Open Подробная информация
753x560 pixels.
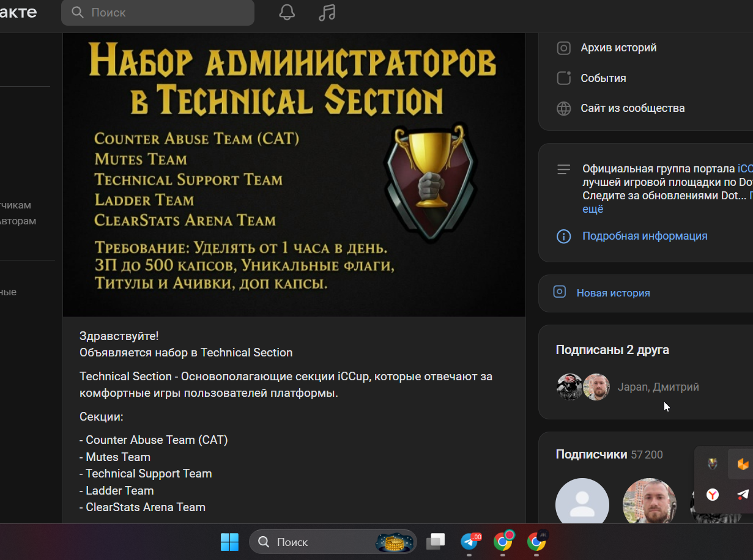pyautogui.click(x=645, y=236)
